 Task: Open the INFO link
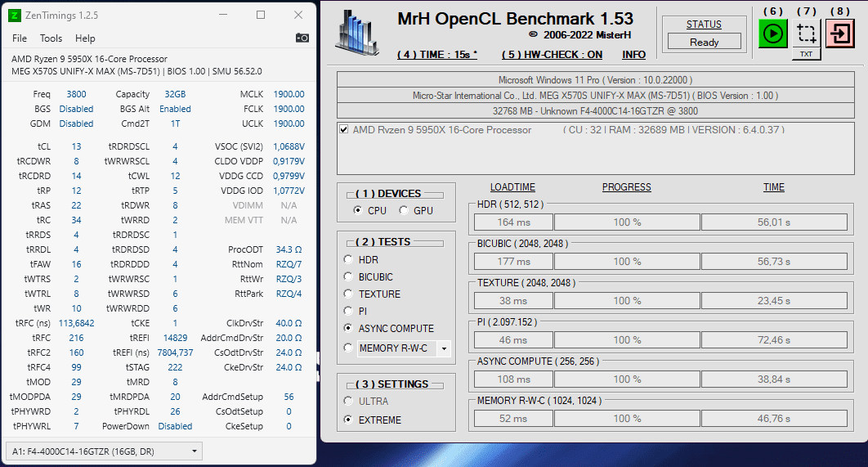point(633,54)
